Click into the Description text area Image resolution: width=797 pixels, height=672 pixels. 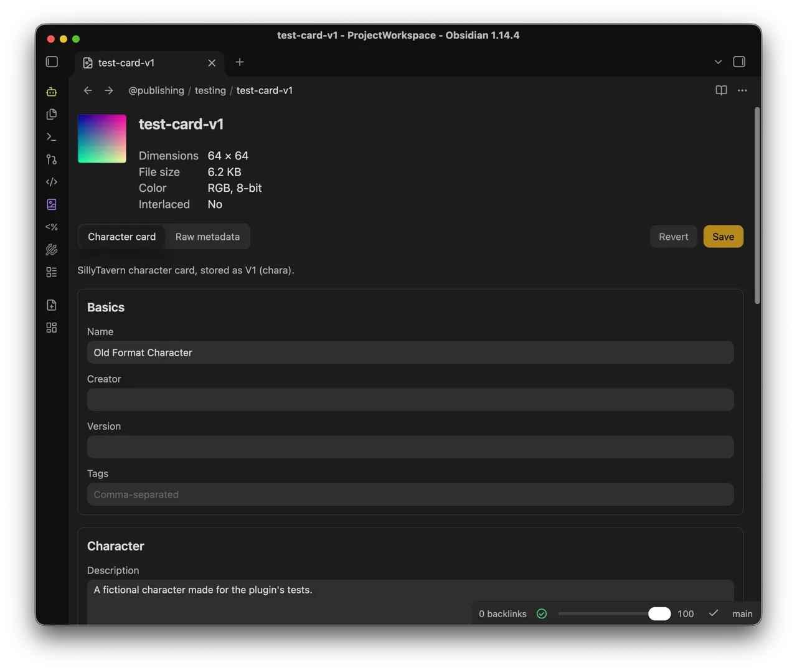[x=410, y=602]
